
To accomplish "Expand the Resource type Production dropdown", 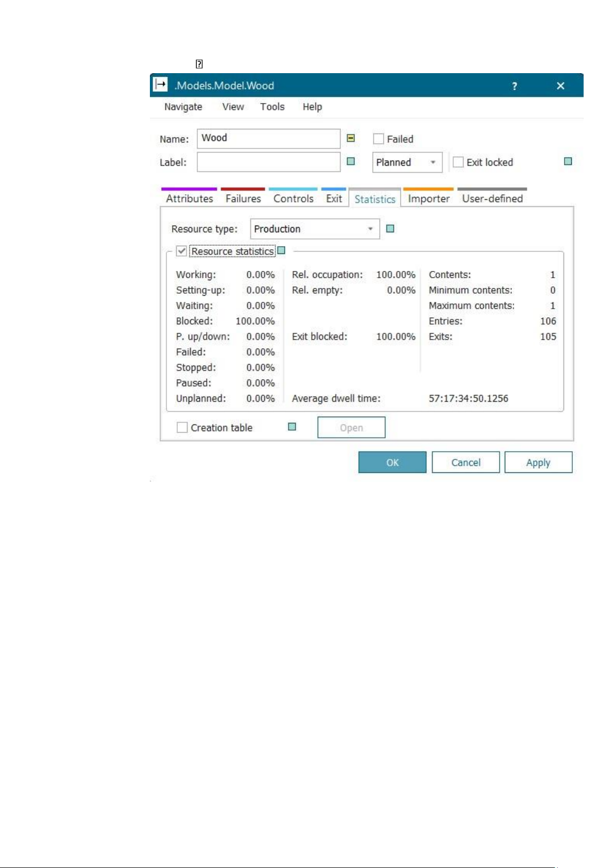I will (315, 229).
